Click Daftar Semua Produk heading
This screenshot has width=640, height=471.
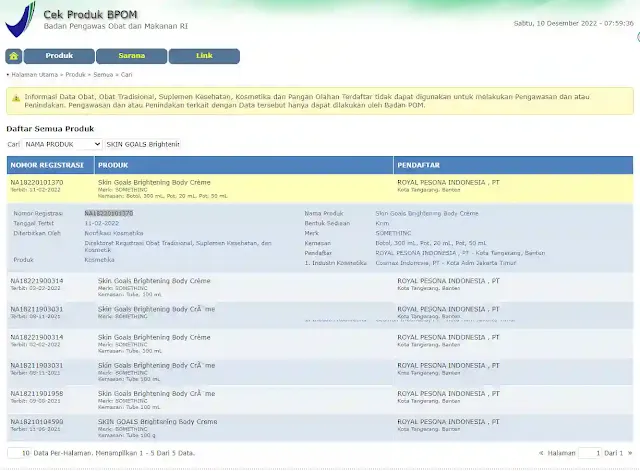pos(50,129)
